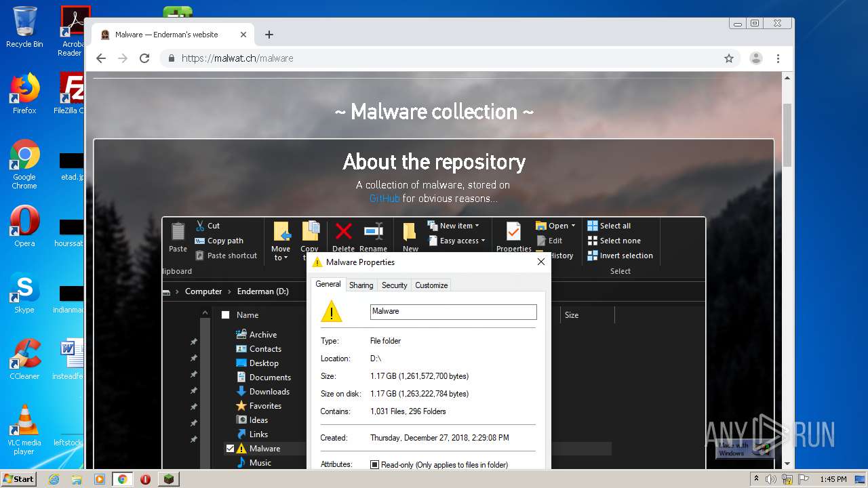Open VLC media player desktop icon
The width and height of the screenshot is (868, 488).
pyautogui.click(x=24, y=428)
